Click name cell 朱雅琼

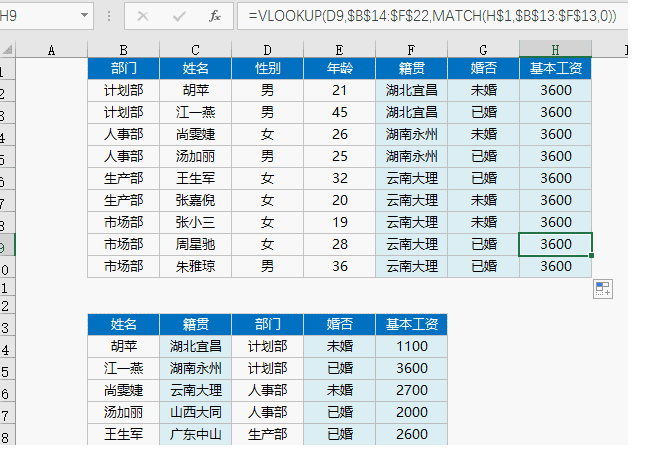click(x=195, y=266)
